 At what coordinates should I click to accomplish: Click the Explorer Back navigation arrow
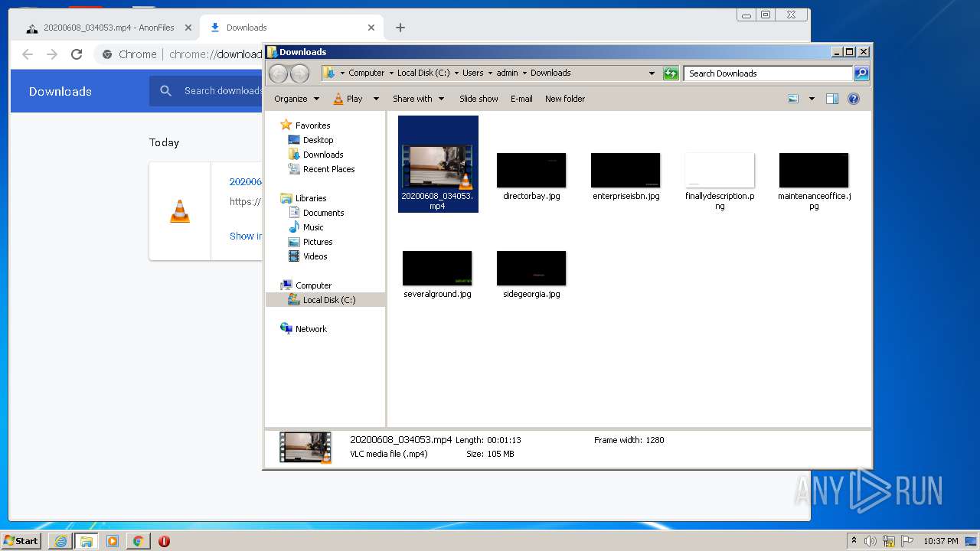(x=278, y=73)
